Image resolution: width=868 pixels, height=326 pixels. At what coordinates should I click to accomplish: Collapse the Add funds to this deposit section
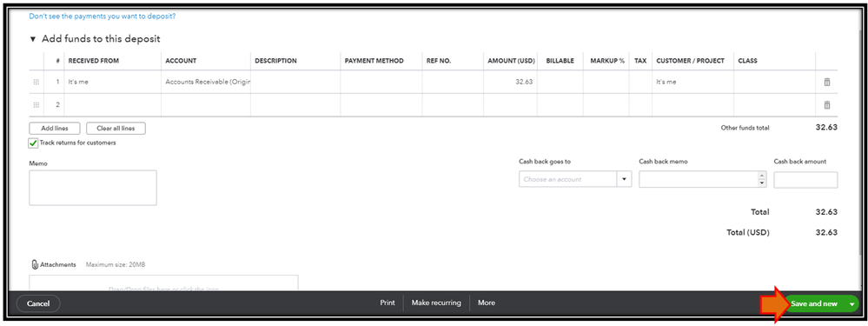pyautogui.click(x=33, y=39)
